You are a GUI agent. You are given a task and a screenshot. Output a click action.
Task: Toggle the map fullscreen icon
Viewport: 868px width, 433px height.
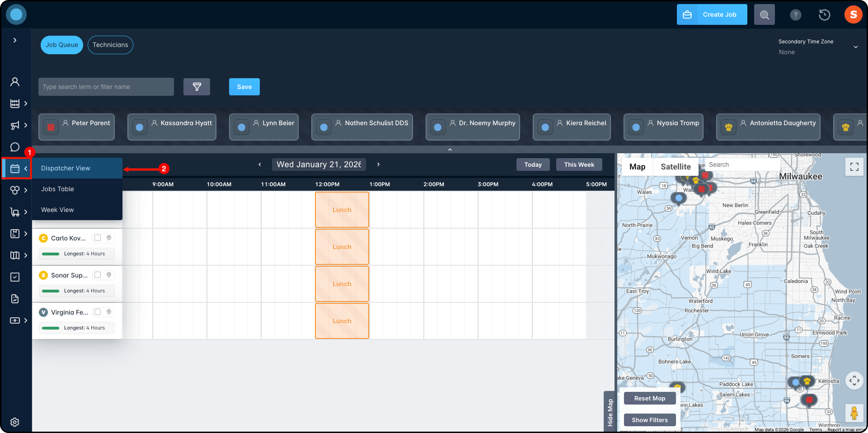point(854,167)
